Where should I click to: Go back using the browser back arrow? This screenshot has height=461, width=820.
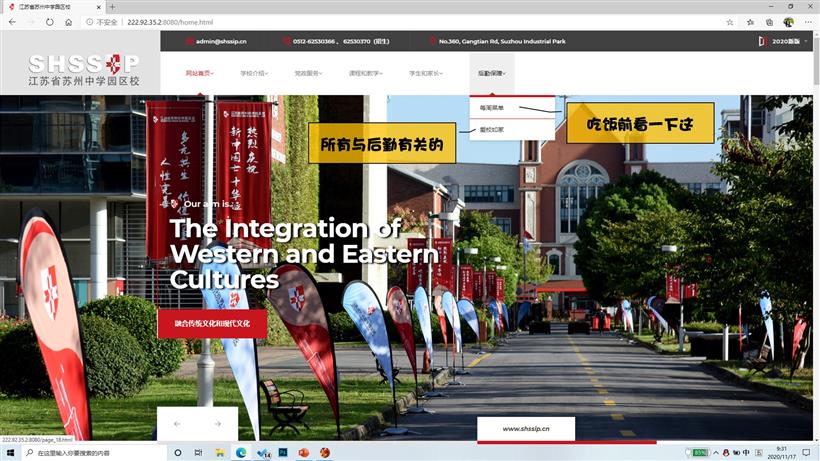12,22
